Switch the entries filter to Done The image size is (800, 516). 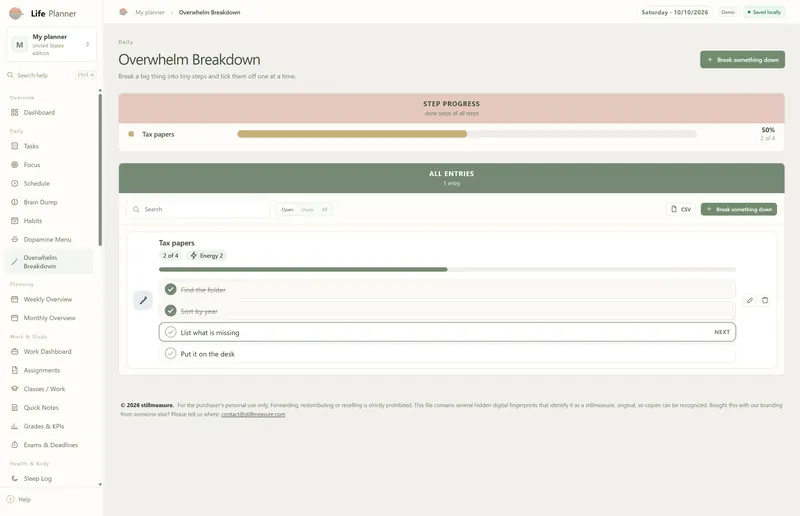coord(307,210)
